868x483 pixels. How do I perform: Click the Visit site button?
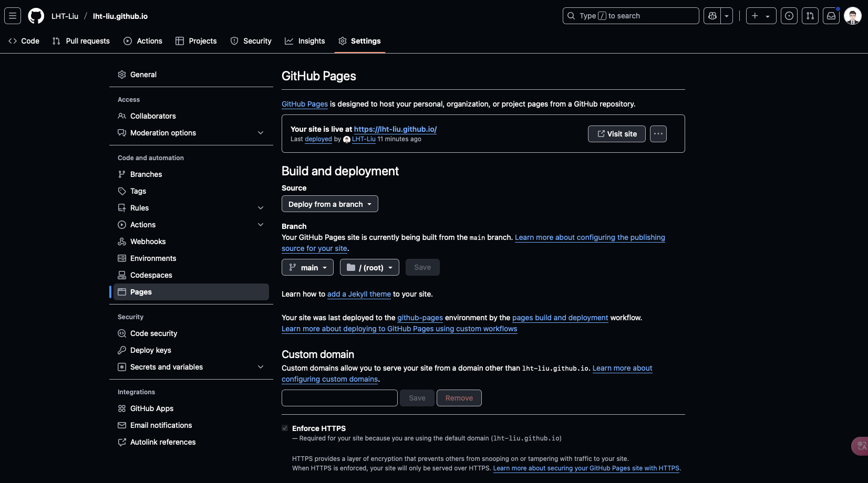point(617,134)
